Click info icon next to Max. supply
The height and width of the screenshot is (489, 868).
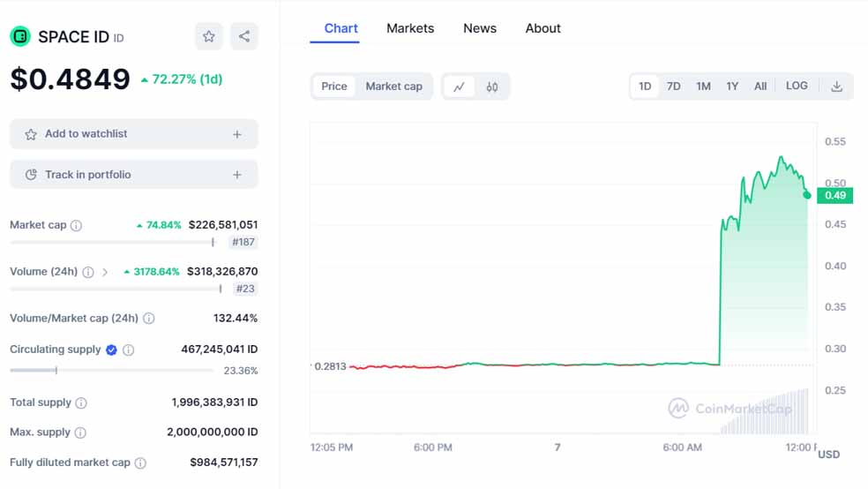(x=80, y=433)
